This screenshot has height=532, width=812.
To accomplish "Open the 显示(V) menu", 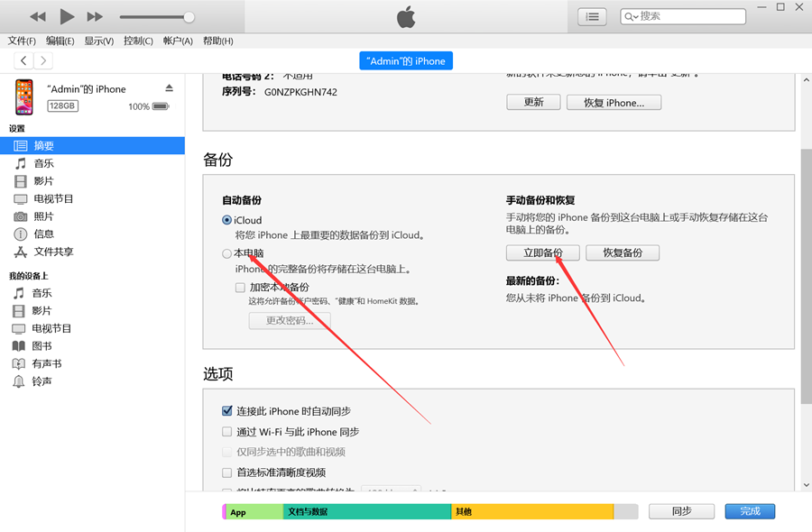I will click(99, 41).
